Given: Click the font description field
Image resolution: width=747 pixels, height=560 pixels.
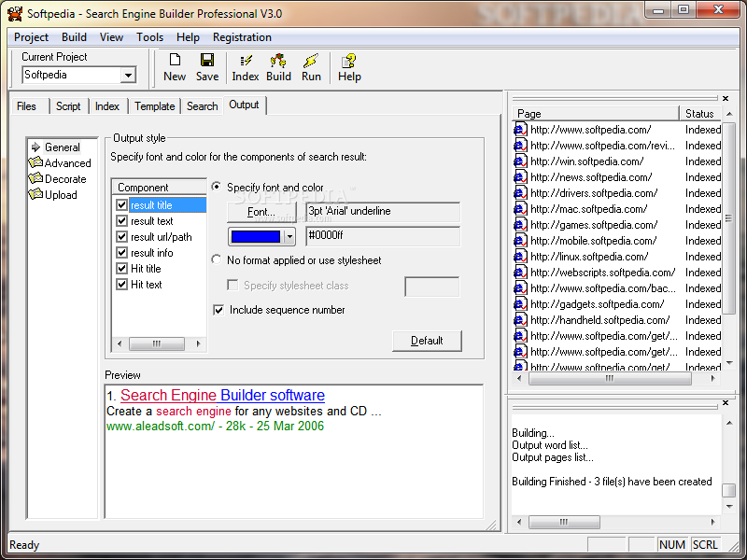Looking at the screenshot, I should pos(383,212).
